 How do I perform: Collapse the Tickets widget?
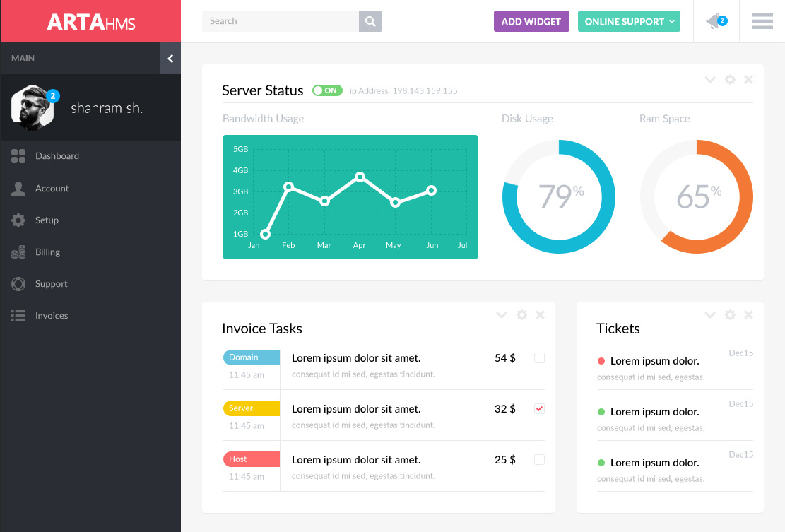click(709, 314)
